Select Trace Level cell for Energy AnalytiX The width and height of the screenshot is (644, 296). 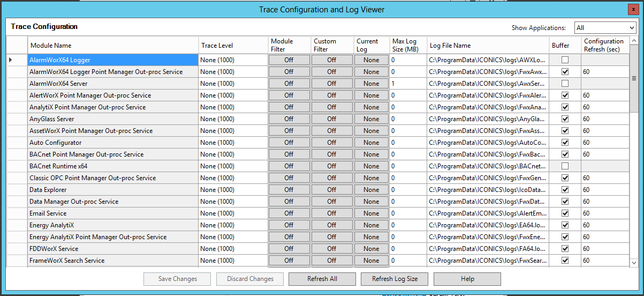click(x=232, y=225)
